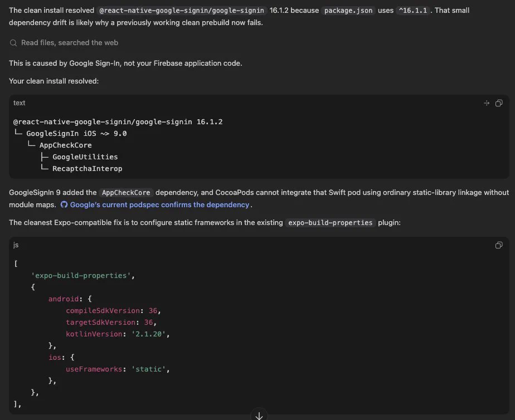Screen dimensions: 515x420
Task: Click the "kotlinVersion: '2.1.20'," line
Action: pos(118,334)
